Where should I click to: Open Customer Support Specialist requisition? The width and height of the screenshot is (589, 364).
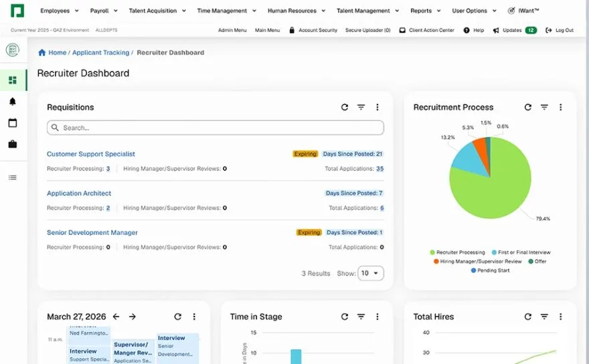pyautogui.click(x=91, y=154)
